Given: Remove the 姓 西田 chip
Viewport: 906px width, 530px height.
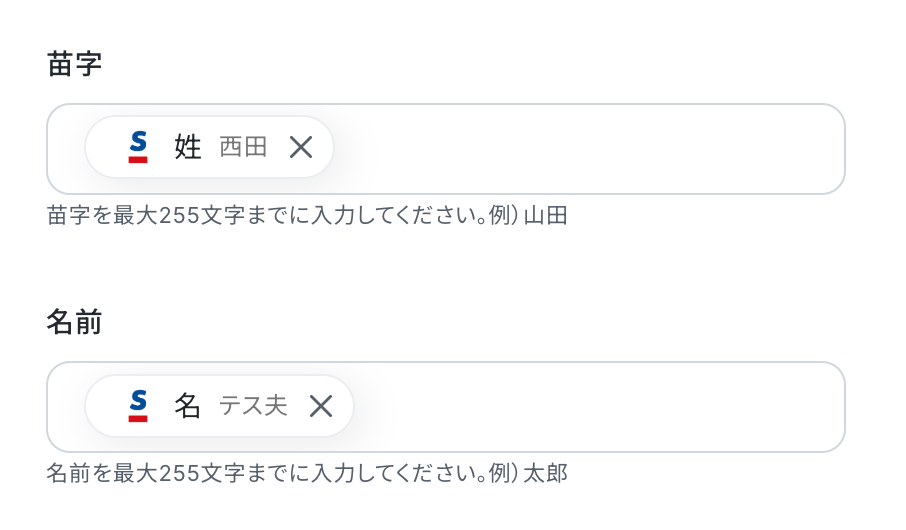Looking at the screenshot, I should tap(301, 147).
